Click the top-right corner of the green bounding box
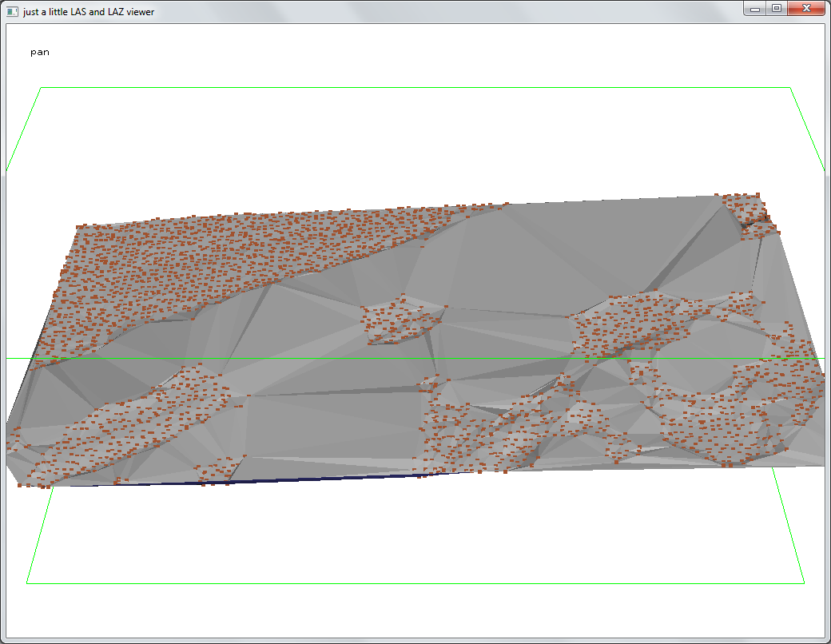This screenshot has height=644, width=831. point(790,88)
